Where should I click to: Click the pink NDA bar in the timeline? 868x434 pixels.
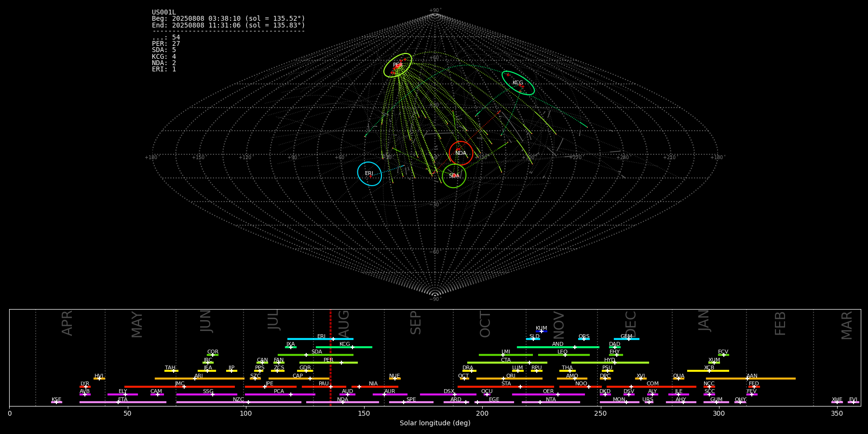pos(342,402)
